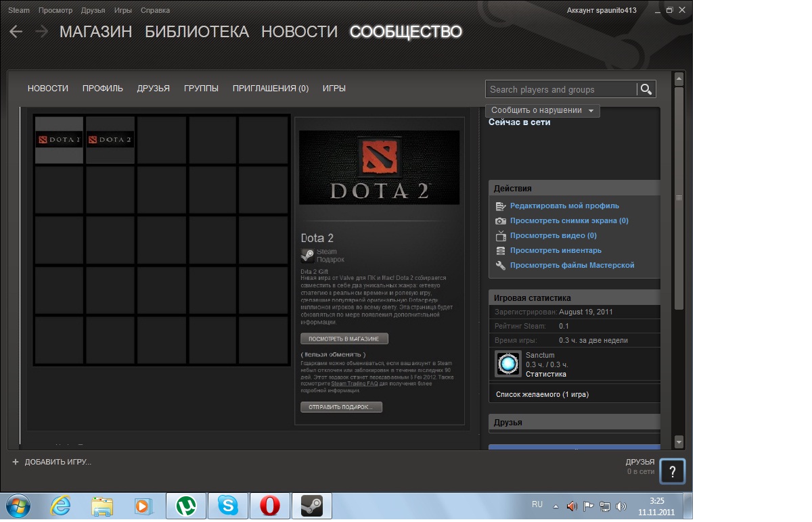812x522 pixels.
Task: Click Steam logo beside Подарок label
Action: click(307, 256)
